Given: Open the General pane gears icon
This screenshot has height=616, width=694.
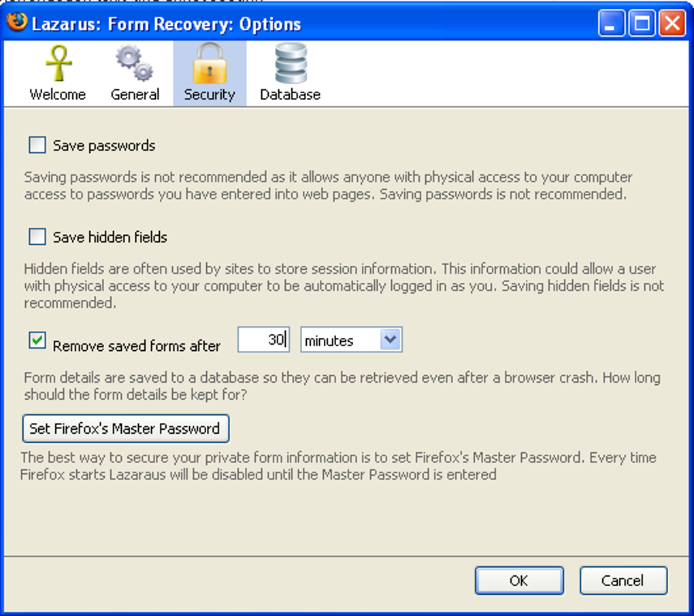Looking at the screenshot, I should tap(135, 63).
